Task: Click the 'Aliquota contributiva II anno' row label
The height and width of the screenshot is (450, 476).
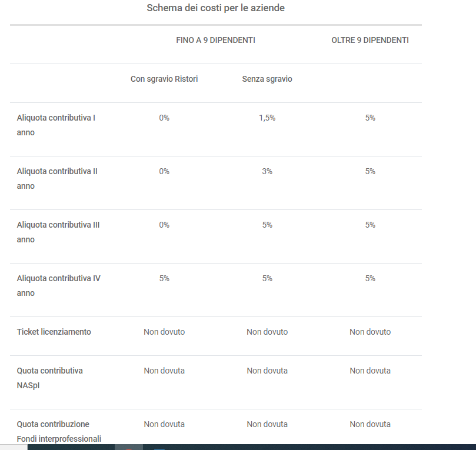Action: [x=57, y=178]
